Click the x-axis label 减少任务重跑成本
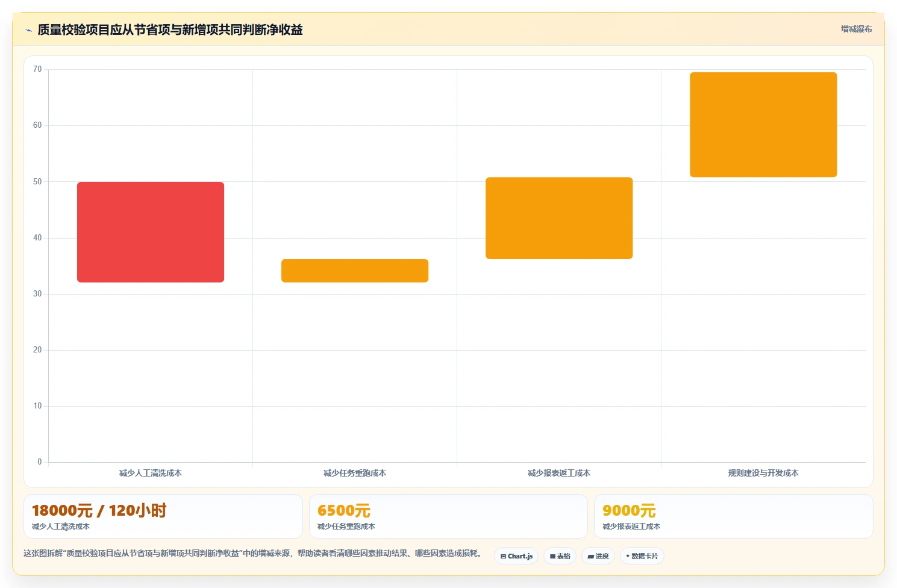The height and width of the screenshot is (588, 897). click(x=355, y=473)
